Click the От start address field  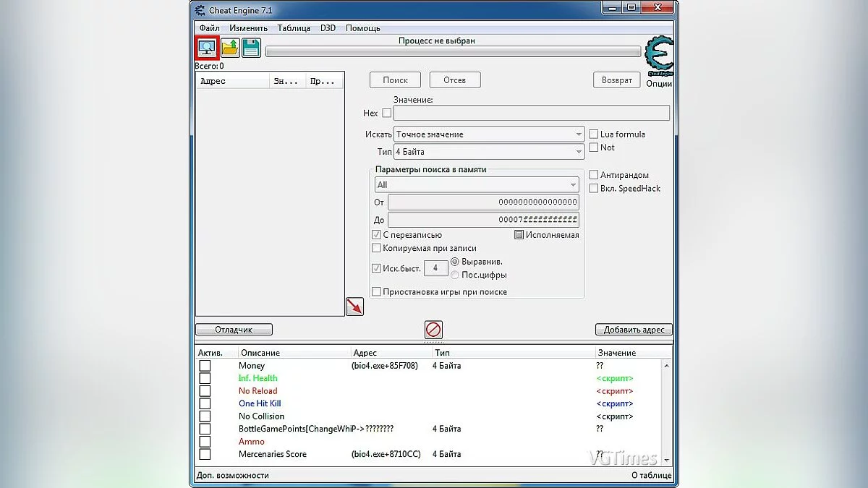[483, 202]
